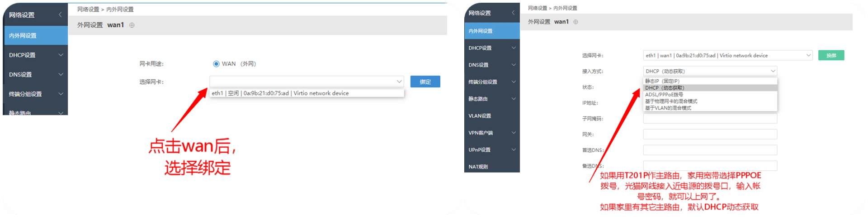Select the ADSL/PPPoE拨号 option
The width and height of the screenshot is (868, 217).
point(664,95)
